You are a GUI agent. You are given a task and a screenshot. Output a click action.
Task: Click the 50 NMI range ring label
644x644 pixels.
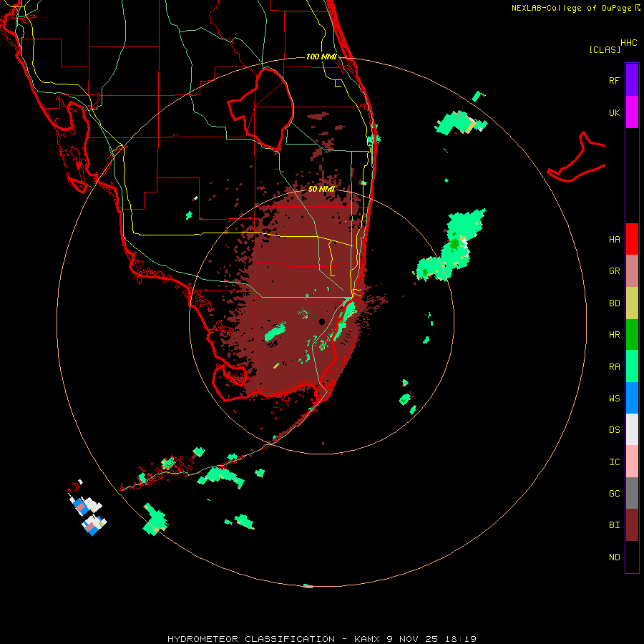(321, 189)
